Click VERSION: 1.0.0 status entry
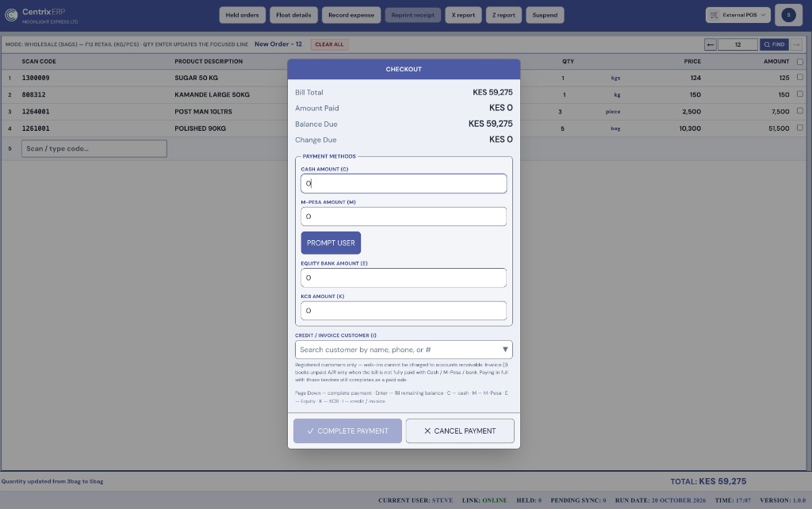 783,500
